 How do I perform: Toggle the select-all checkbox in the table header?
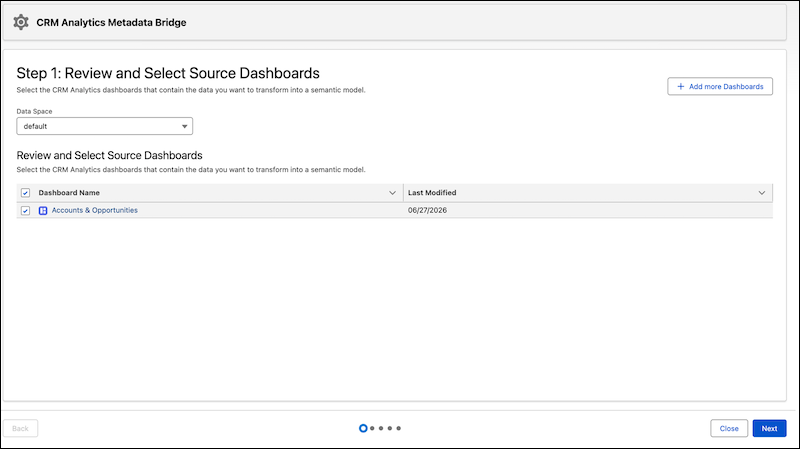pyautogui.click(x=26, y=193)
